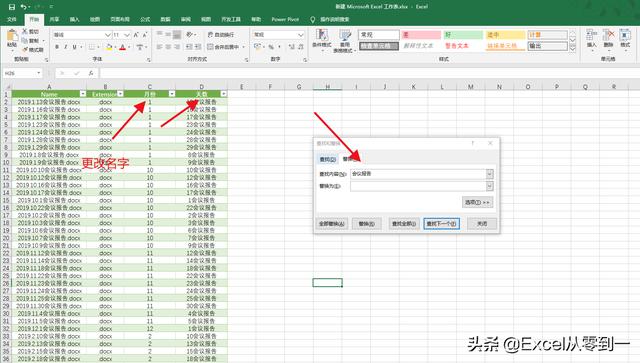
Task: Switch to the Insert ribbon tab
Action: (74, 19)
